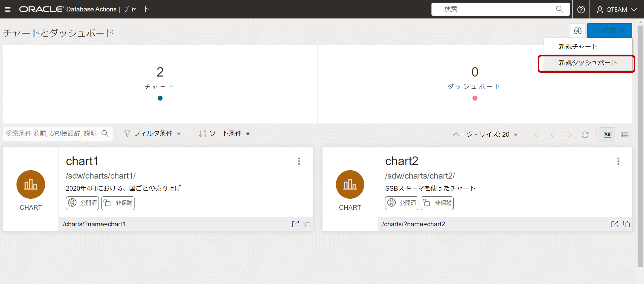The image size is (644, 284).
Task: Open the kebab menu on chart1
Action: tap(299, 162)
